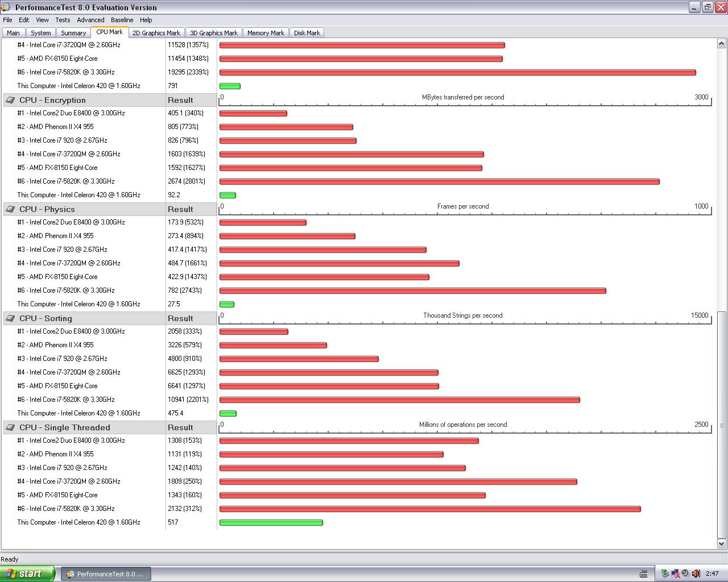Switch to the System tab

41,33
